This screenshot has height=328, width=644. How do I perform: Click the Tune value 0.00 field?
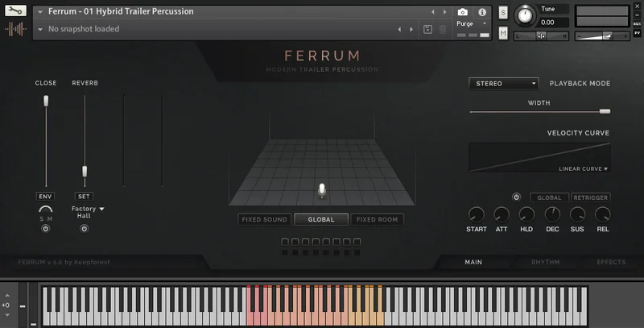[554, 23]
